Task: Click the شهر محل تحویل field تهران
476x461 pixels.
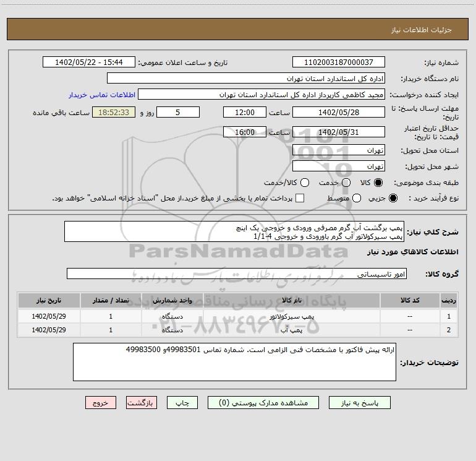Action: tap(339, 166)
